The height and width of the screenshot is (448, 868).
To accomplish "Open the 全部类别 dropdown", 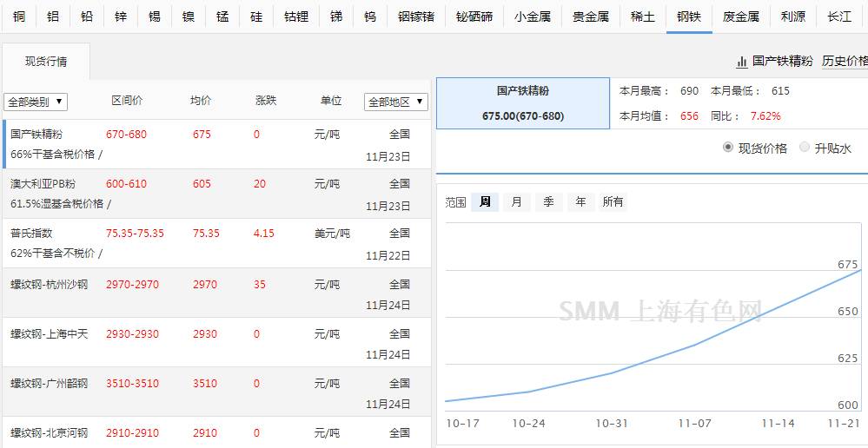I will [x=36, y=102].
